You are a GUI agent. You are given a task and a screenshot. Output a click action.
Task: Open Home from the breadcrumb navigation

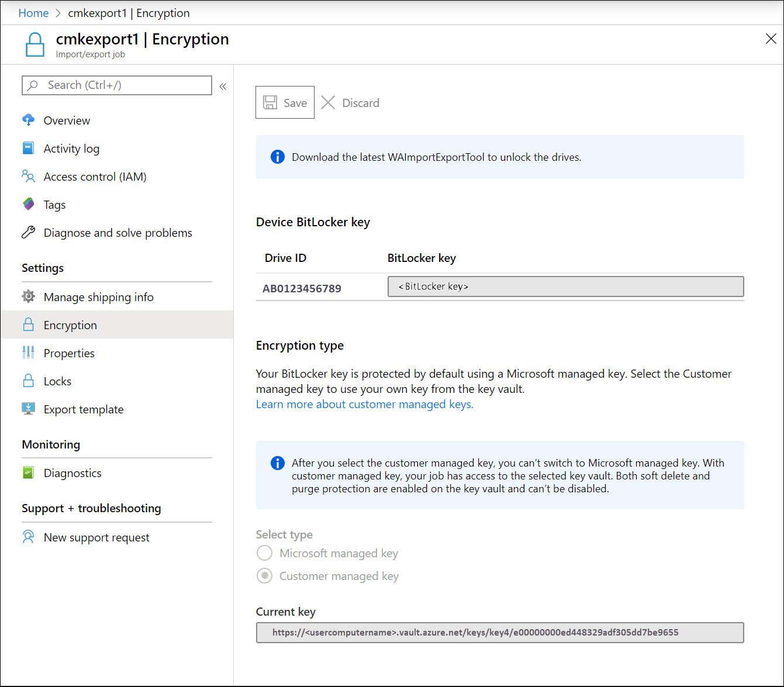33,13
